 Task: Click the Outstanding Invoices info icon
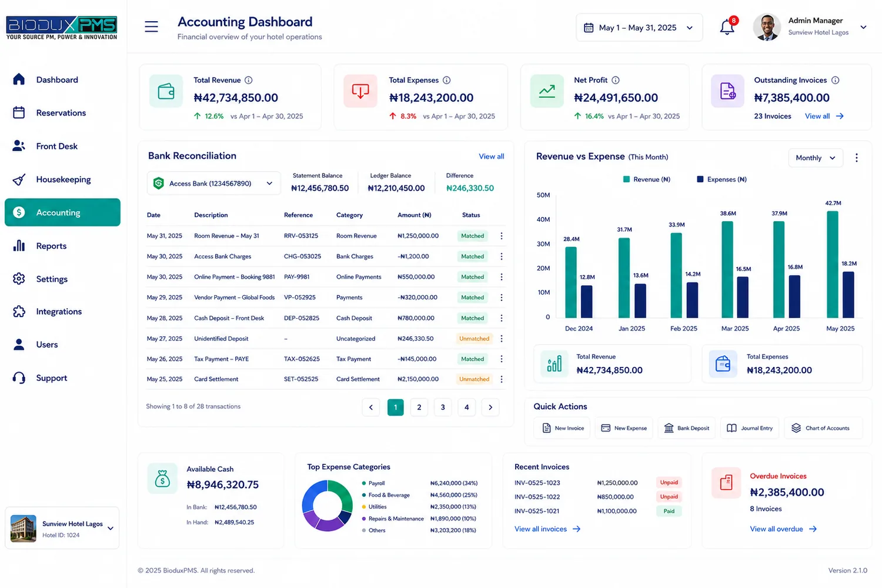[835, 80]
